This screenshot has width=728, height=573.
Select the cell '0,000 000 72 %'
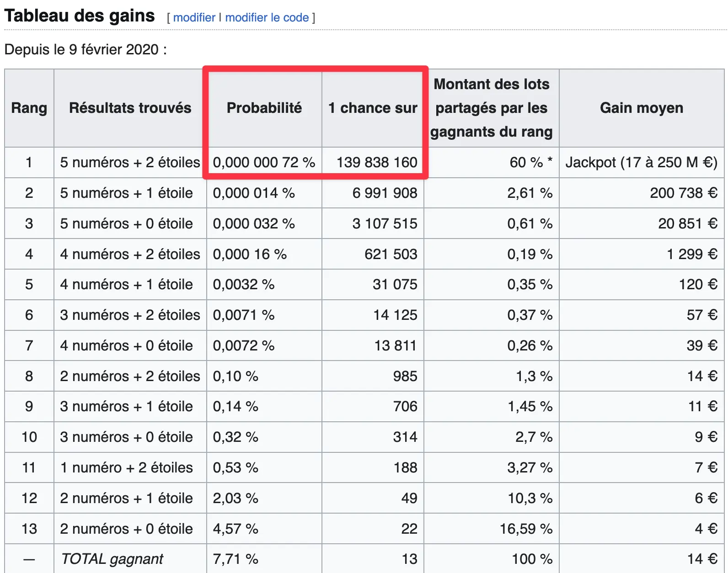[x=264, y=163]
